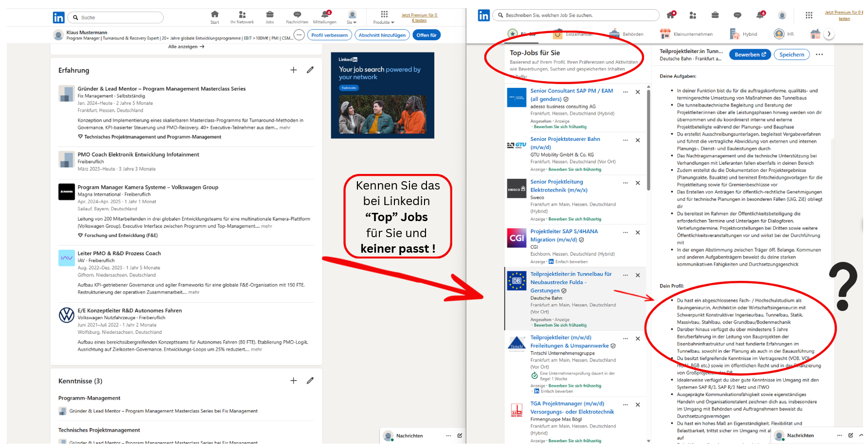Click the LinkedIn logo in the left window
Screen dimensions: 868x448
pos(58,18)
